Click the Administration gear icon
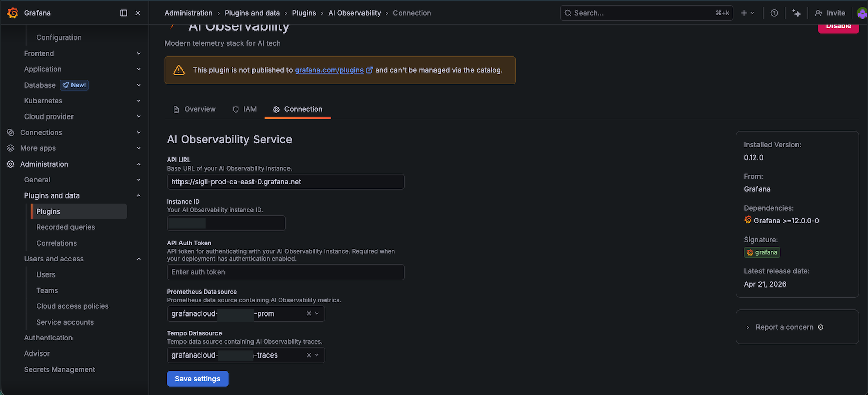This screenshot has height=395, width=868. (11, 164)
